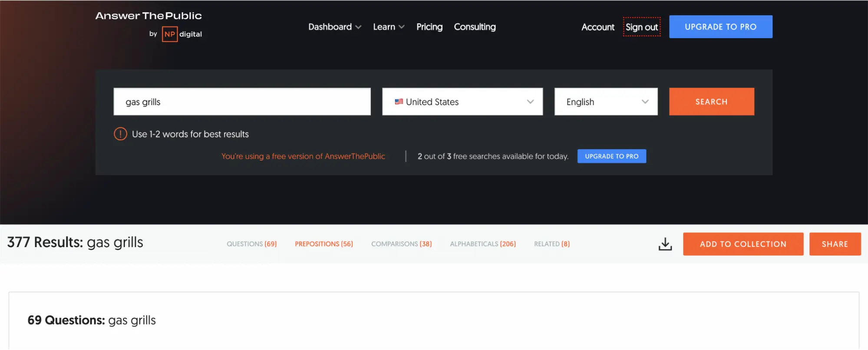Click the warning icon beside search tip
The image size is (868, 350).
point(120,134)
